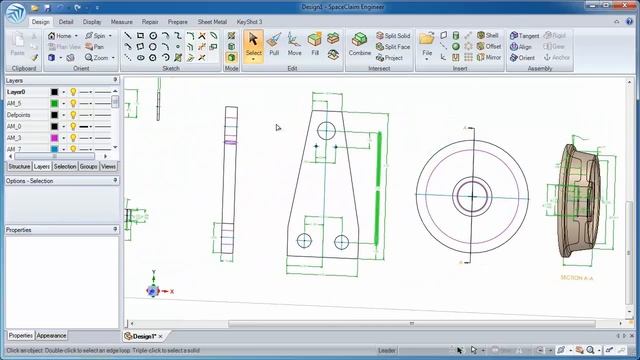Toggle visibility bulb for AM_5 layer

tap(73, 103)
